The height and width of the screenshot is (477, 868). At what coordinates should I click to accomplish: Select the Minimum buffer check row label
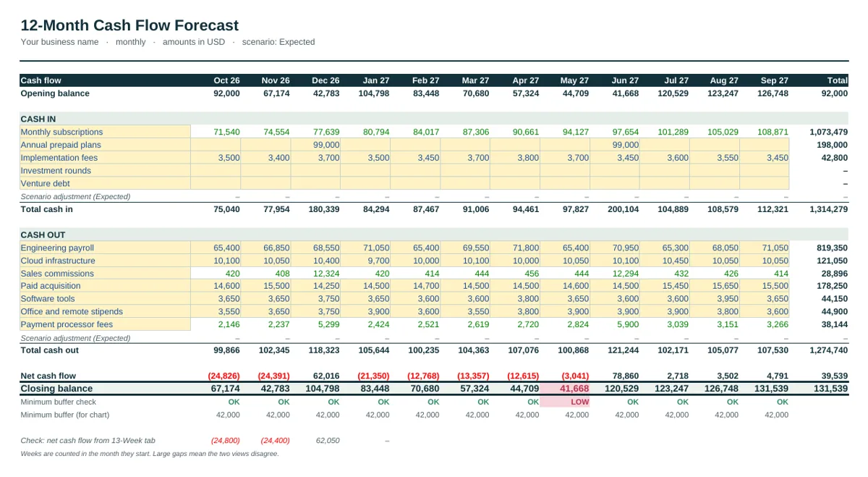[x=58, y=402]
